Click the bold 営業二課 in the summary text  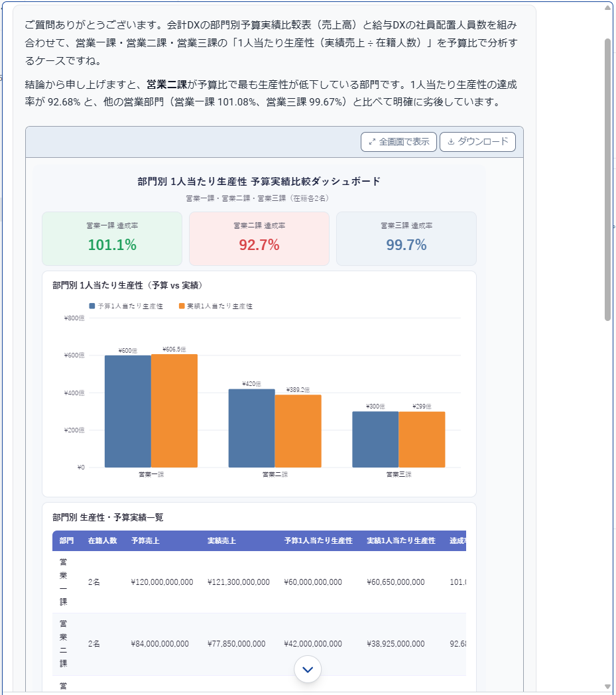coord(166,84)
